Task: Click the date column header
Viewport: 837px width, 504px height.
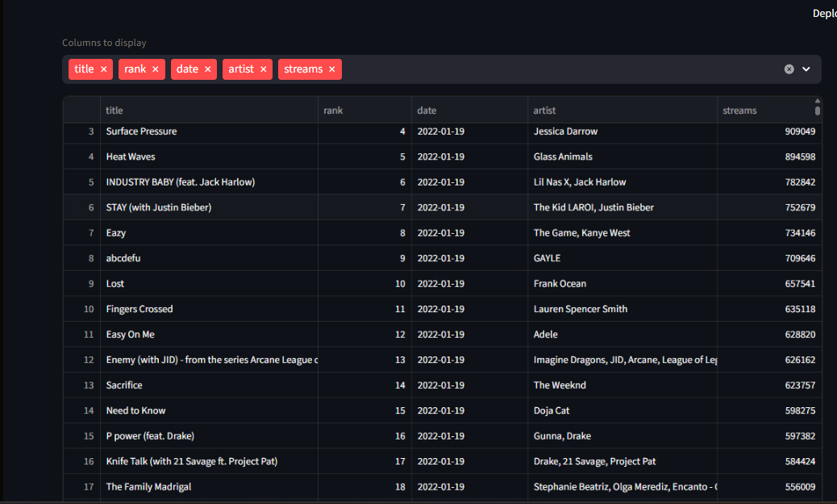Action: [468, 110]
